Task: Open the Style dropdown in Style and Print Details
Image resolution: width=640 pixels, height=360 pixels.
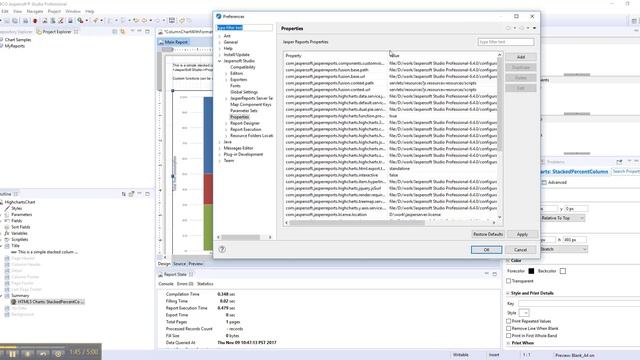Action: click(524, 313)
